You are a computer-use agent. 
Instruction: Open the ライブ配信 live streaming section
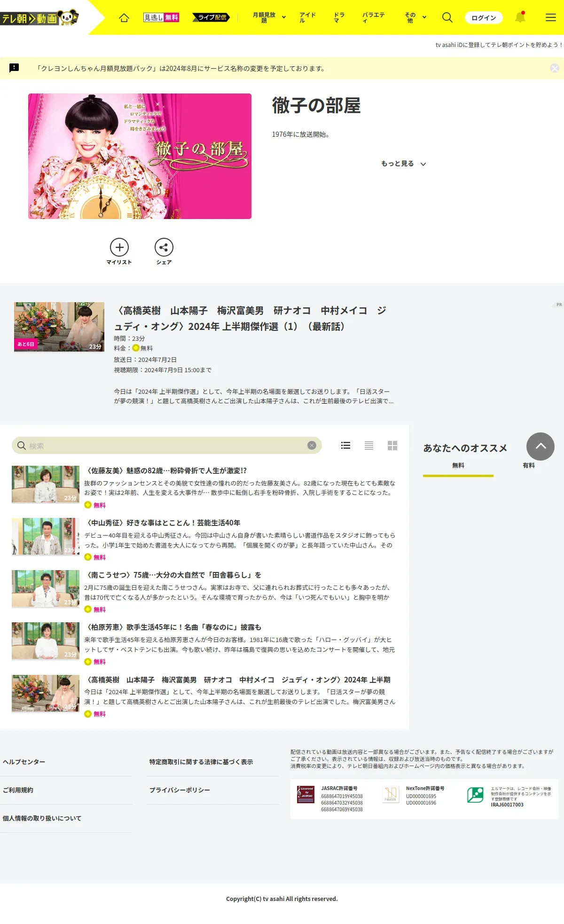(211, 17)
